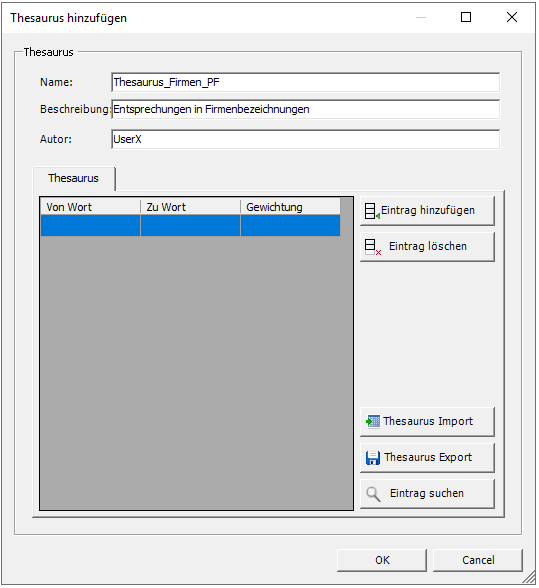Screen dimensions: 539x588
Task: Click the magnifying glass search icon
Action: [373, 494]
